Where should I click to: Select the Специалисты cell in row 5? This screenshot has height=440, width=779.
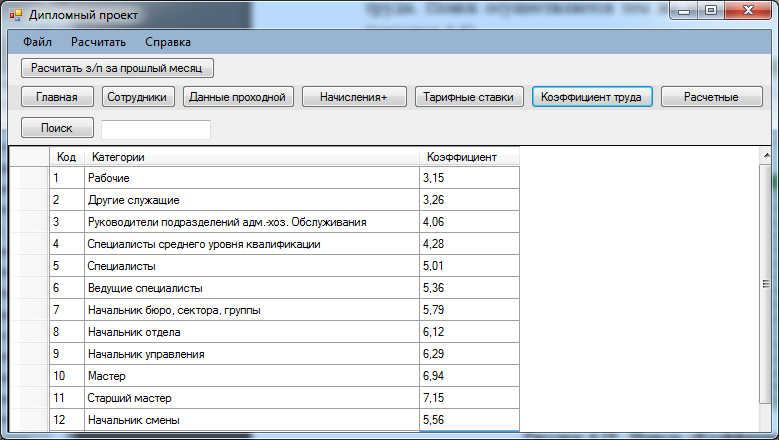point(252,266)
